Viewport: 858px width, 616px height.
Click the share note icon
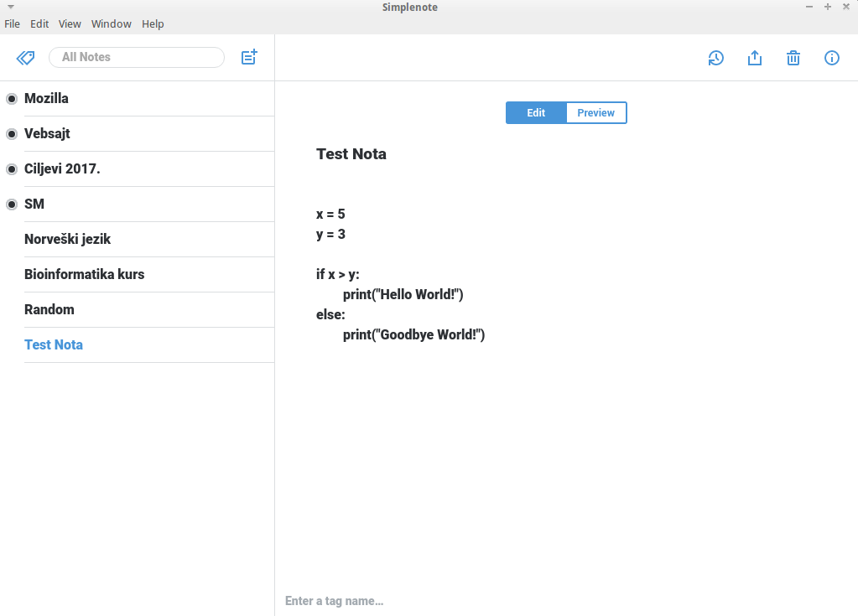pos(754,58)
